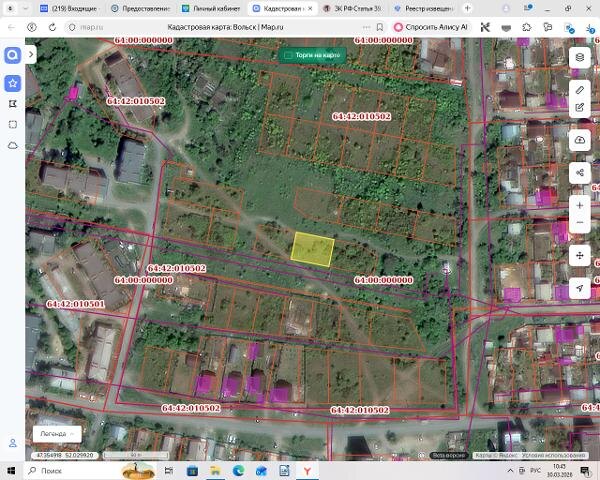Click 'Спросить Алису AI' button
Screen dimensions: 600x480
[x=431, y=27]
